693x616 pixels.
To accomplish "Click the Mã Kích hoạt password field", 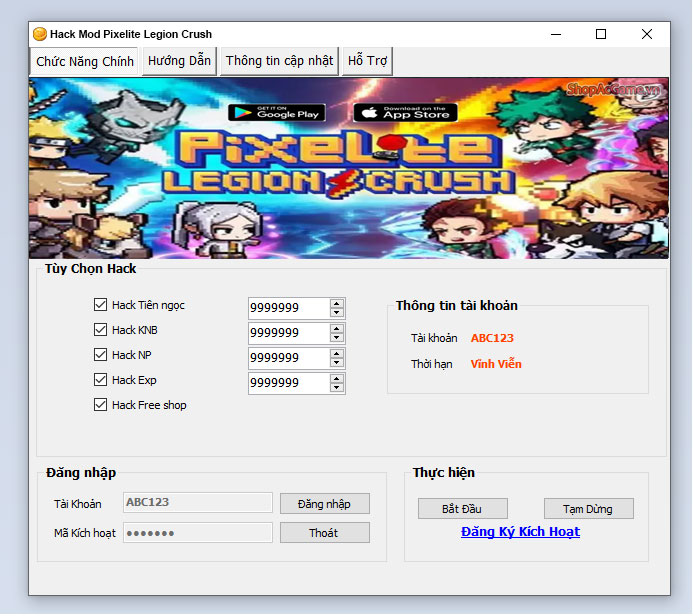I will point(198,532).
